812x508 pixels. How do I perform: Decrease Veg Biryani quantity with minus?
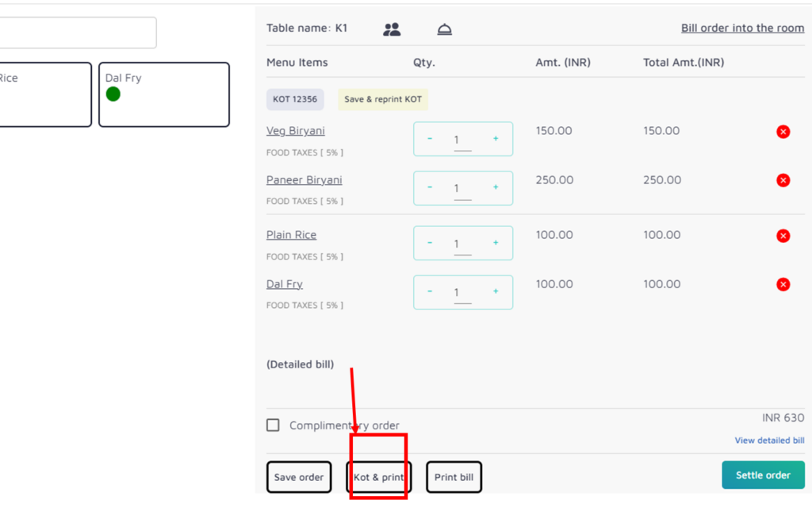(x=430, y=138)
